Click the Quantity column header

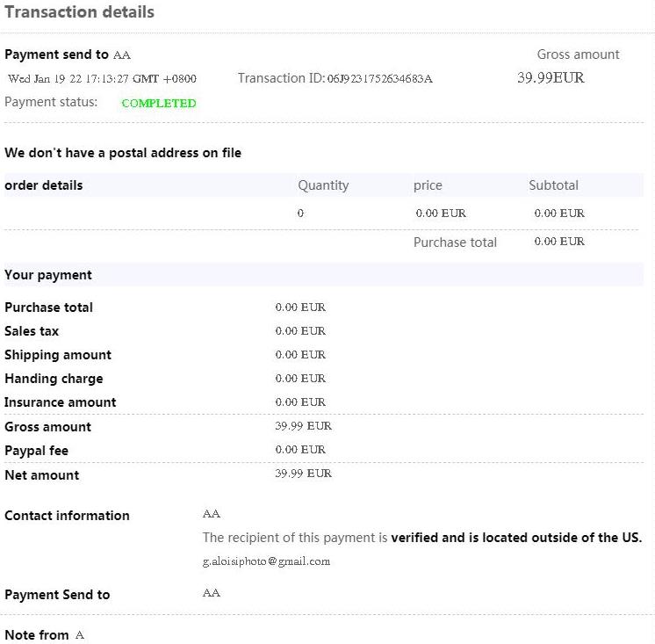[323, 185]
